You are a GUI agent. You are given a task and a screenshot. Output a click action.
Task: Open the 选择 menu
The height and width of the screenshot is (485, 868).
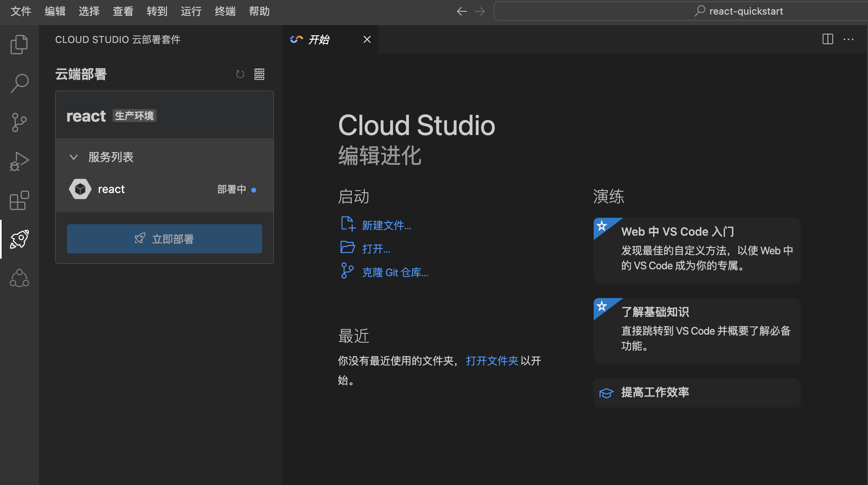[89, 11]
